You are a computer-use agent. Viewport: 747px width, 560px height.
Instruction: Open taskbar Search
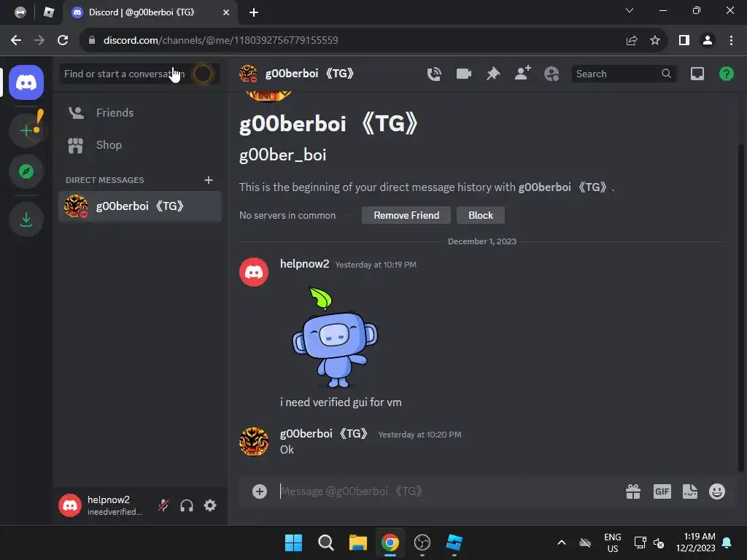click(x=326, y=542)
